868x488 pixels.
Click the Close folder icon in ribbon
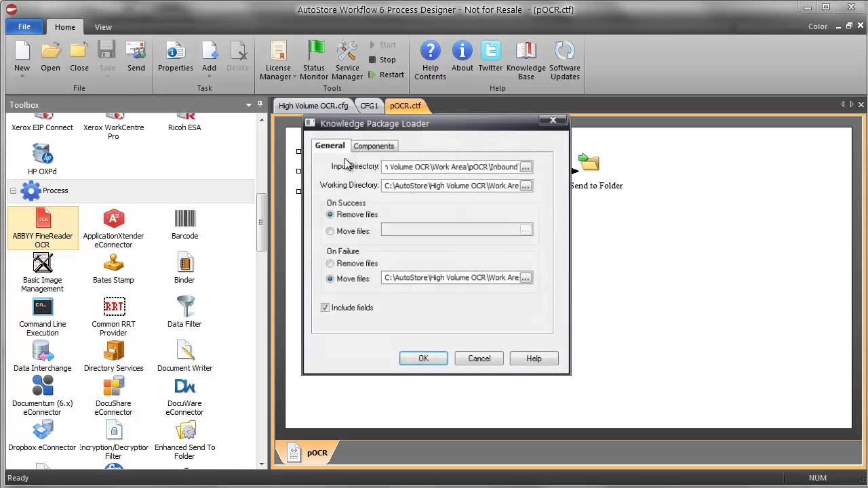(x=79, y=51)
